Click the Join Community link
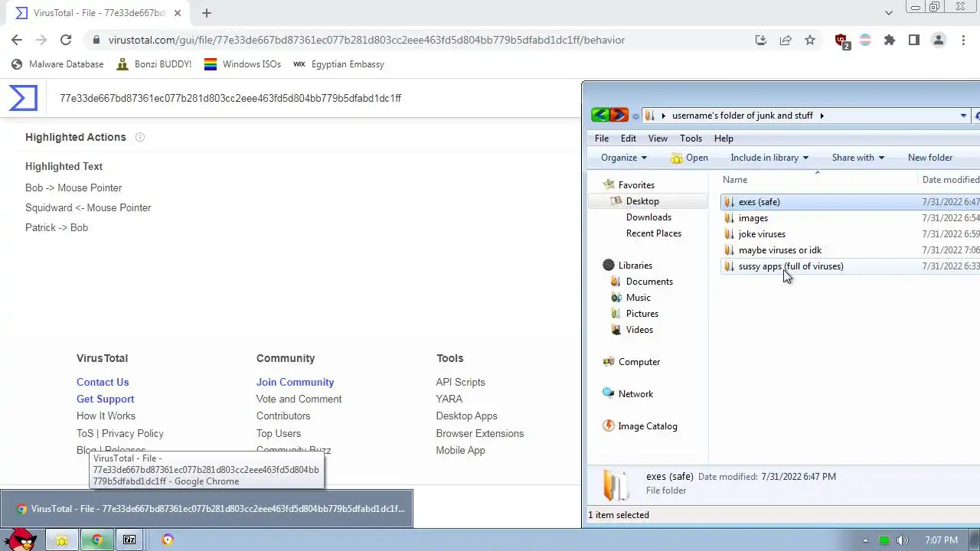 tap(295, 382)
